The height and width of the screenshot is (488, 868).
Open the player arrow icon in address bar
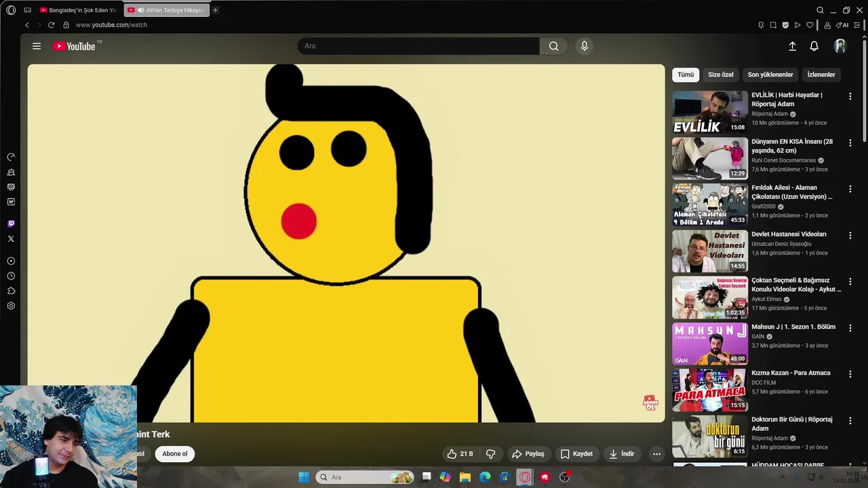pos(797,25)
